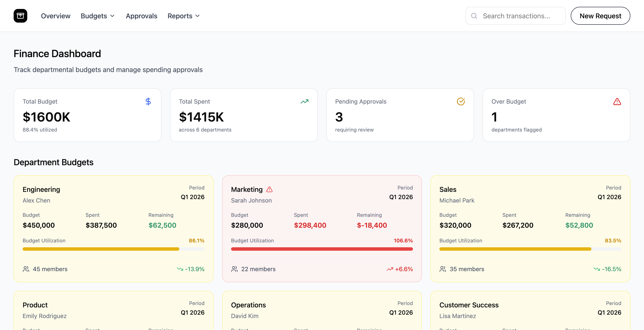Click the downward trend icon showing -13.9%
The image size is (644, 330).
(180, 269)
